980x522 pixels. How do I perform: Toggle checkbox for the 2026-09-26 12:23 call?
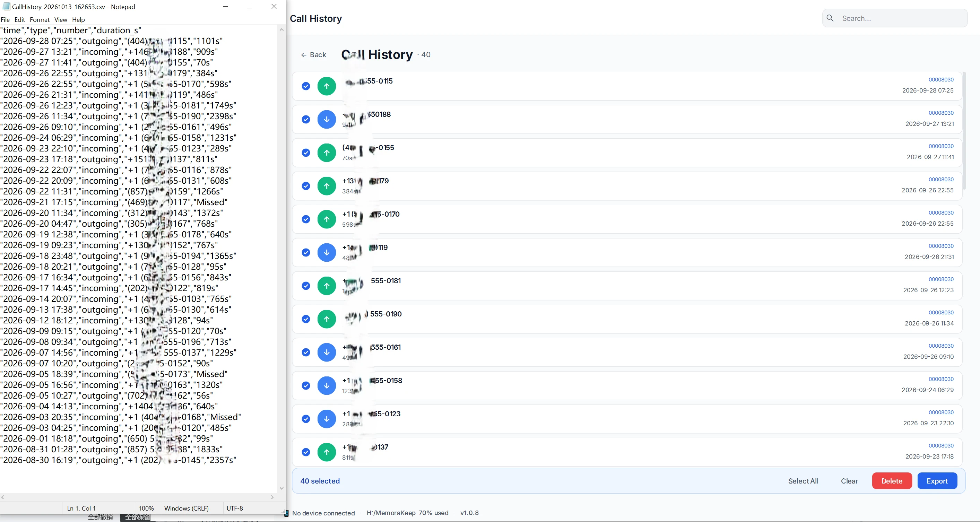click(x=306, y=286)
